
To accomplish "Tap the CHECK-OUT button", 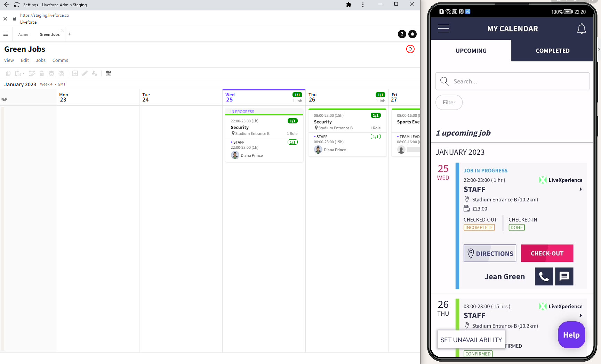I will (x=547, y=253).
